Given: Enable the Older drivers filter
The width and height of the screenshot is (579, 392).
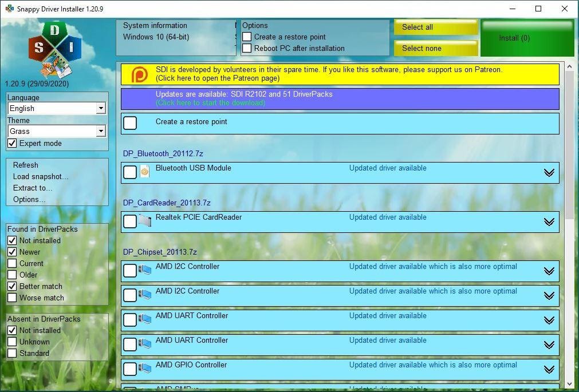Looking at the screenshot, I should point(12,275).
